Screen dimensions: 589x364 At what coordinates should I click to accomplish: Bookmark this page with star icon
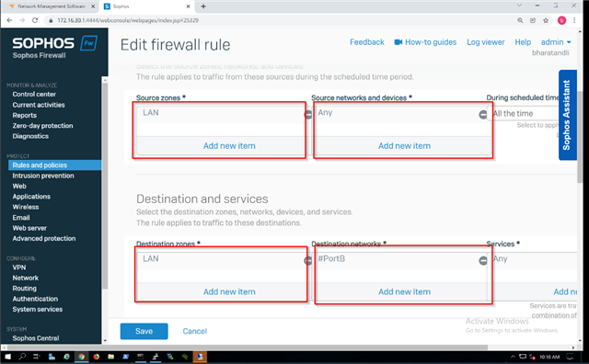(x=546, y=20)
